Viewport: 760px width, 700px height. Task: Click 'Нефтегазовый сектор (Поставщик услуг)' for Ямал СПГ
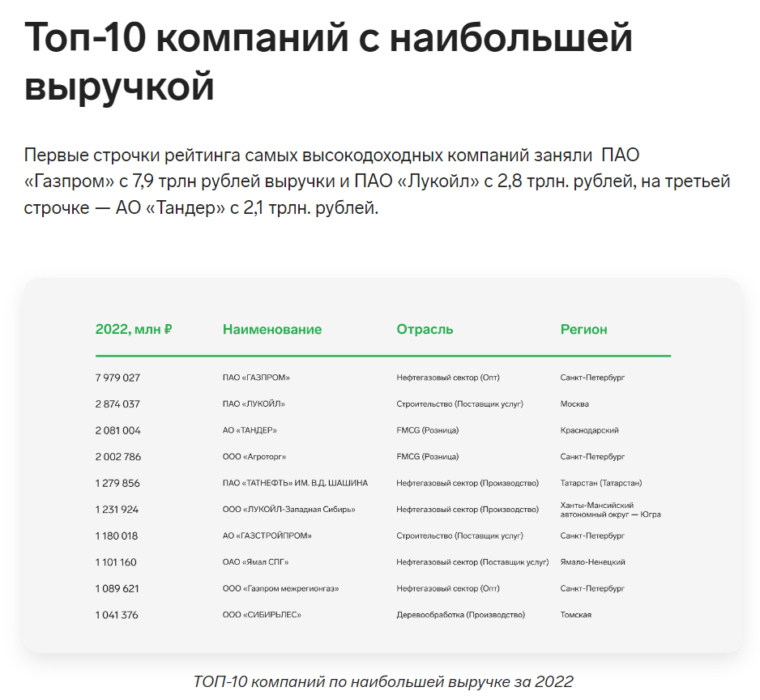(472, 562)
